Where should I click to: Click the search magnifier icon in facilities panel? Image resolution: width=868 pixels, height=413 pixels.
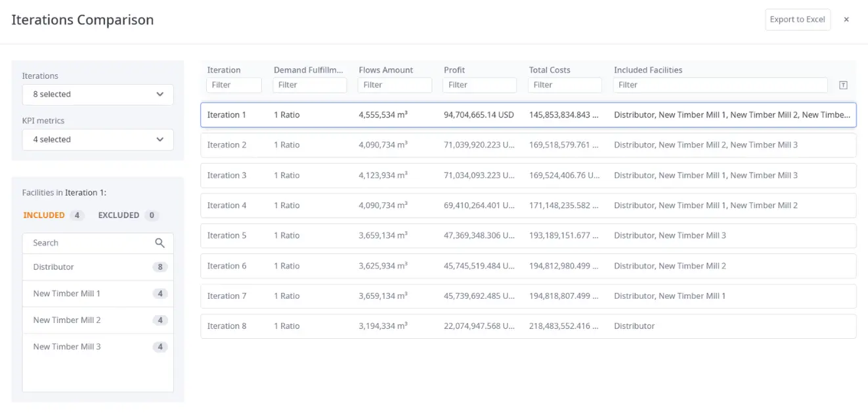tap(160, 243)
